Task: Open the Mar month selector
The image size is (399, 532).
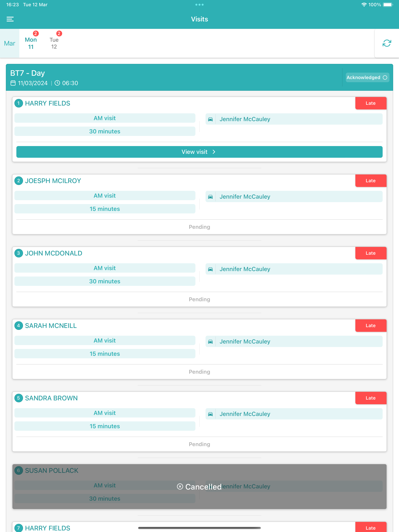Action: pos(10,43)
